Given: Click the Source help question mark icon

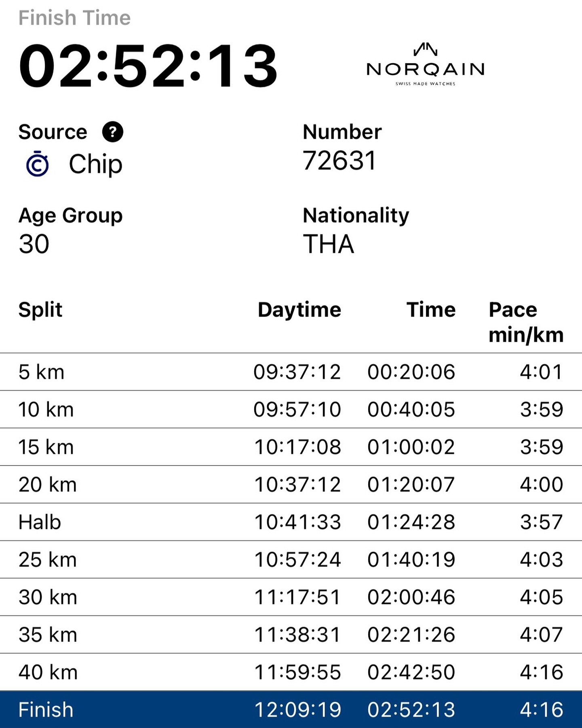Looking at the screenshot, I should pyautogui.click(x=112, y=132).
